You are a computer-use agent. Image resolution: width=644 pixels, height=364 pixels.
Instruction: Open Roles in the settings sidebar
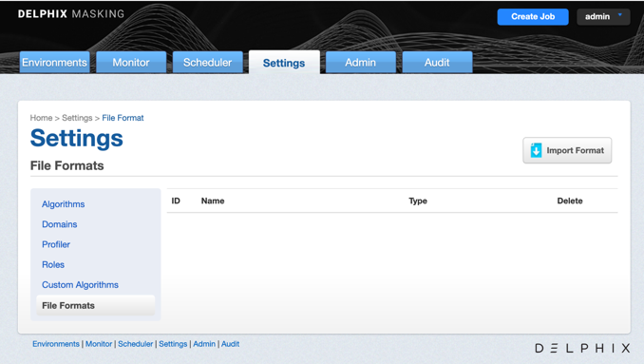point(53,264)
